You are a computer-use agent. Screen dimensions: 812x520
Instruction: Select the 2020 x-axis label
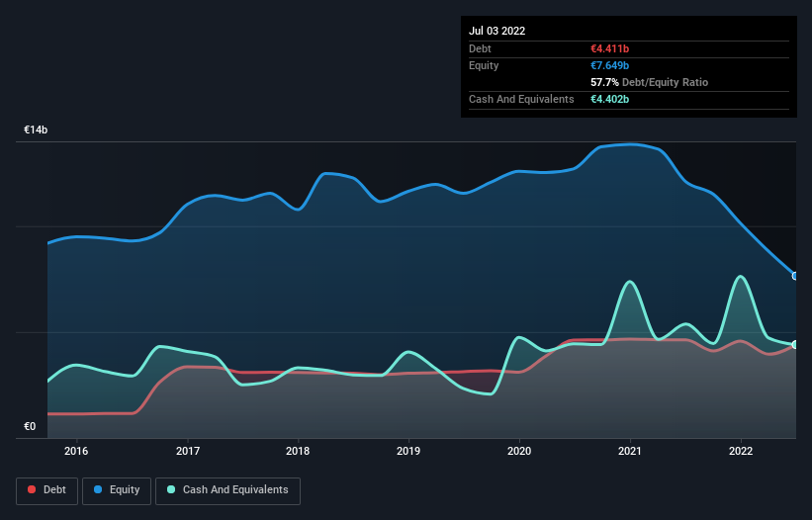coord(519,451)
